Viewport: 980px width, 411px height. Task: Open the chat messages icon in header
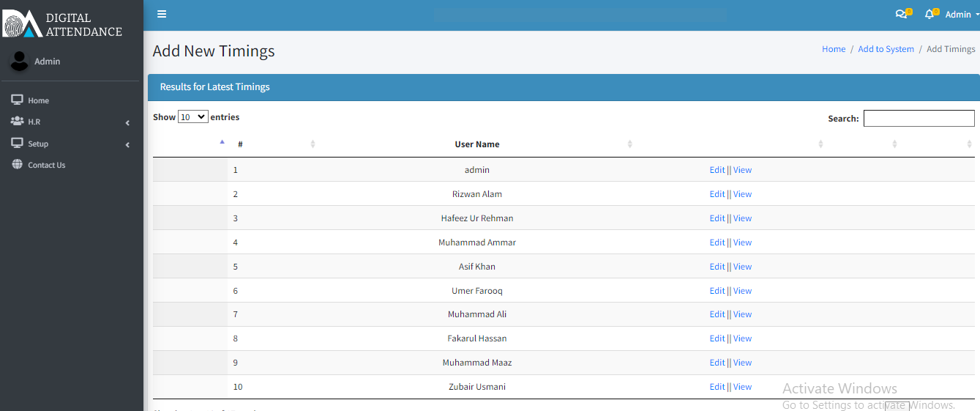(x=901, y=14)
